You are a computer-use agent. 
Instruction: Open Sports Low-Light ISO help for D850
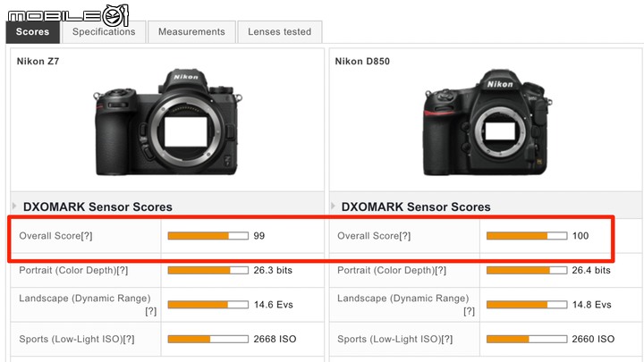pos(447,340)
